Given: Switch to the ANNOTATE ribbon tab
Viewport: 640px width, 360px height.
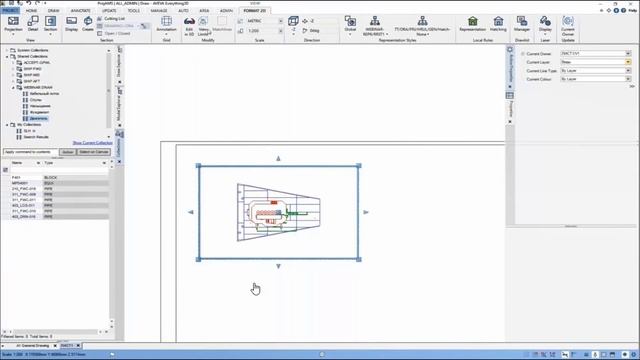Looking at the screenshot, I should 81,11.
